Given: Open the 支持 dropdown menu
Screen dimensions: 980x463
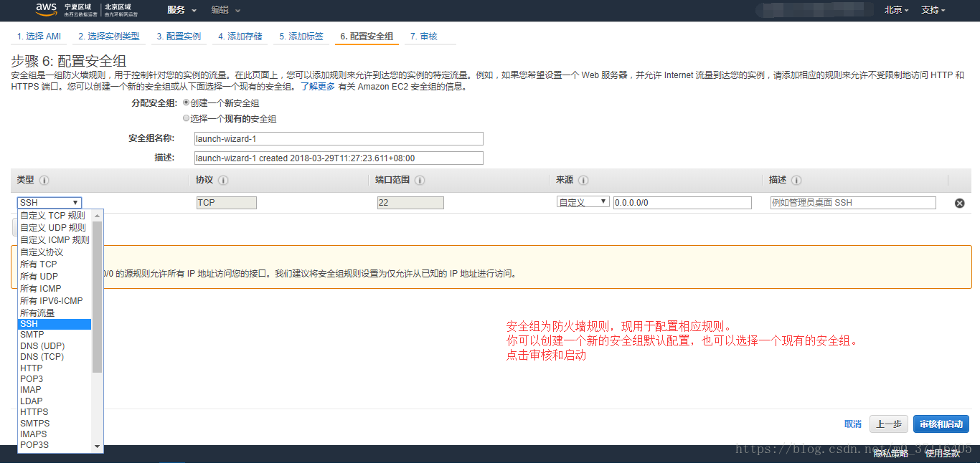Looking at the screenshot, I should 933,10.
